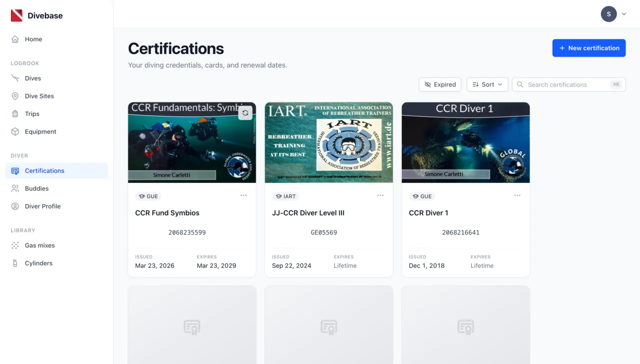Click the Divebase brand name

[x=45, y=15]
